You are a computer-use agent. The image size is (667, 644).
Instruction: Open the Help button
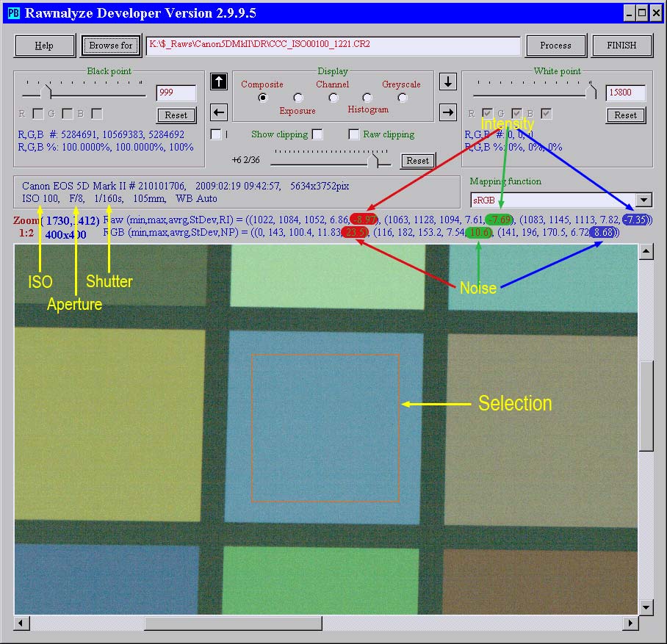[44, 46]
